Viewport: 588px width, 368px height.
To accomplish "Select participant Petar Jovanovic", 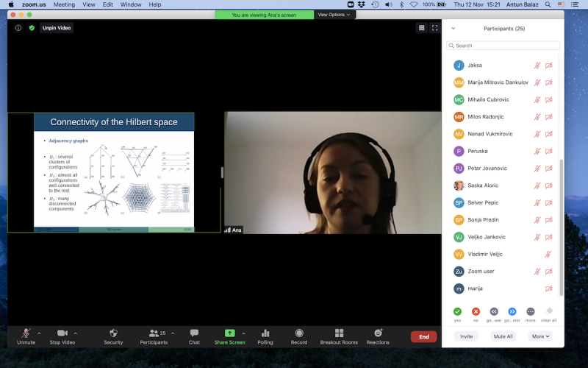I will point(503,169).
